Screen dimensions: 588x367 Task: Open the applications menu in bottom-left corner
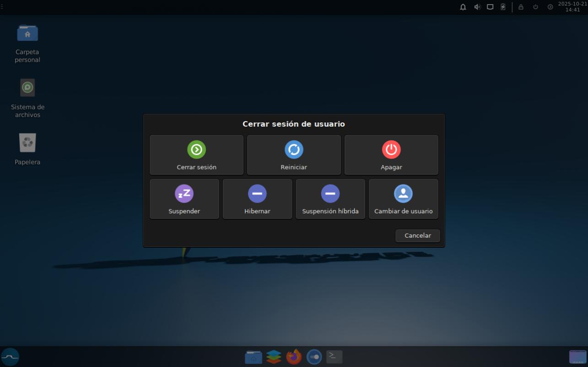pyautogui.click(x=10, y=356)
